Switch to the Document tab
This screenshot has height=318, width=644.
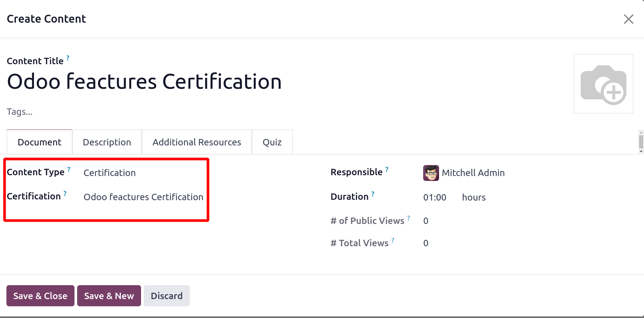(x=39, y=142)
